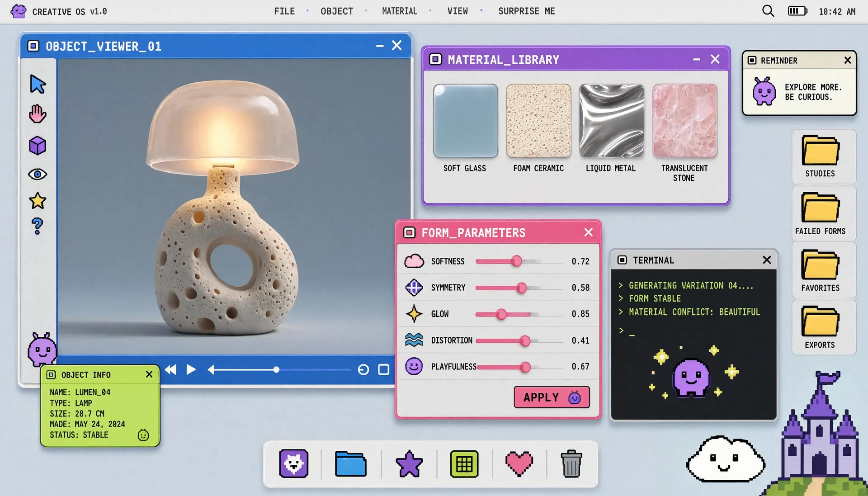
Task: Close the Object Info panel
Action: 149,374
